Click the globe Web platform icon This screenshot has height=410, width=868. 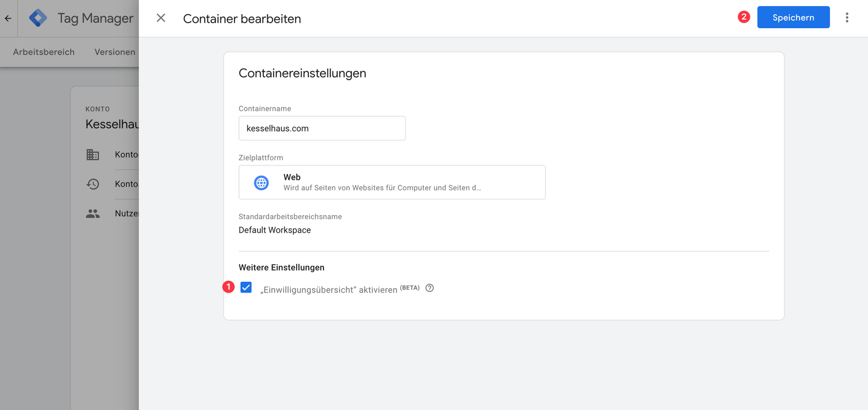point(261,182)
